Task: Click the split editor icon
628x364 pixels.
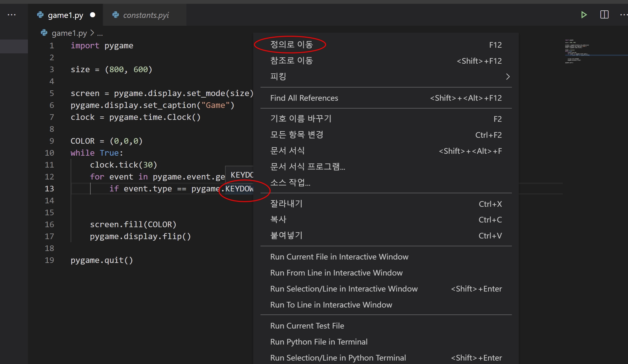Action: click(604, 15)
